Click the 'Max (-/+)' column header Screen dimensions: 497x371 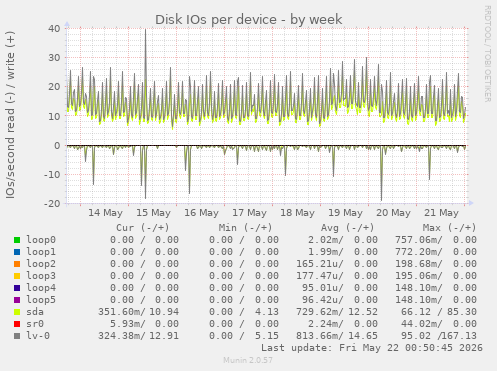click(450, 228)
